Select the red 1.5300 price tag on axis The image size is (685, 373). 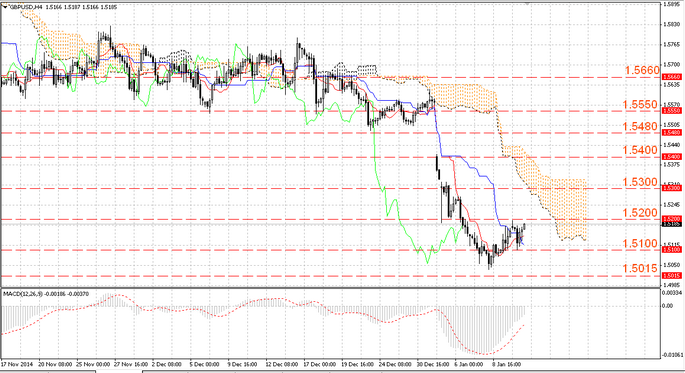click(672, 188)
